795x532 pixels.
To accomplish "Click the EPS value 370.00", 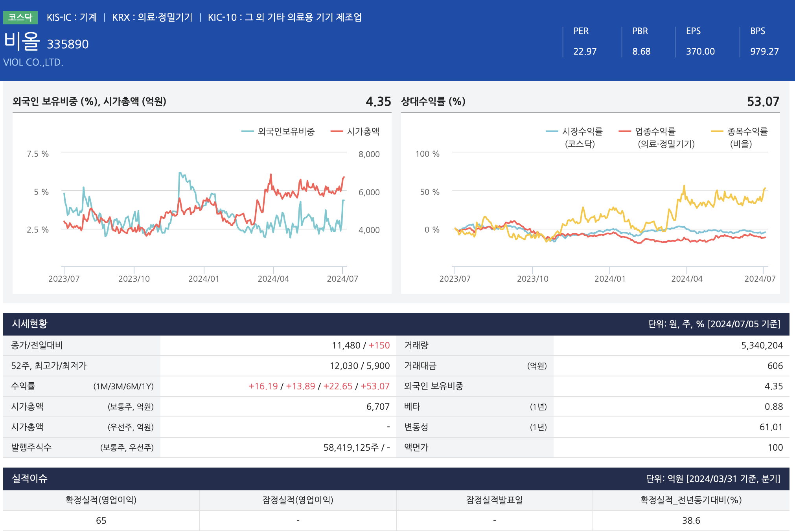I will 700,51.
